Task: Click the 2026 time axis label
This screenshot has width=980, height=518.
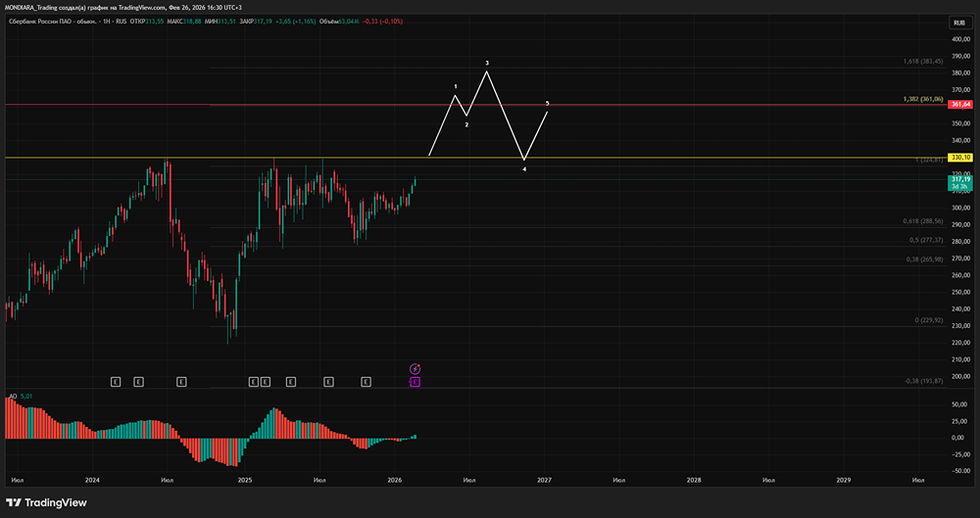Action: [x=394, y=481]
